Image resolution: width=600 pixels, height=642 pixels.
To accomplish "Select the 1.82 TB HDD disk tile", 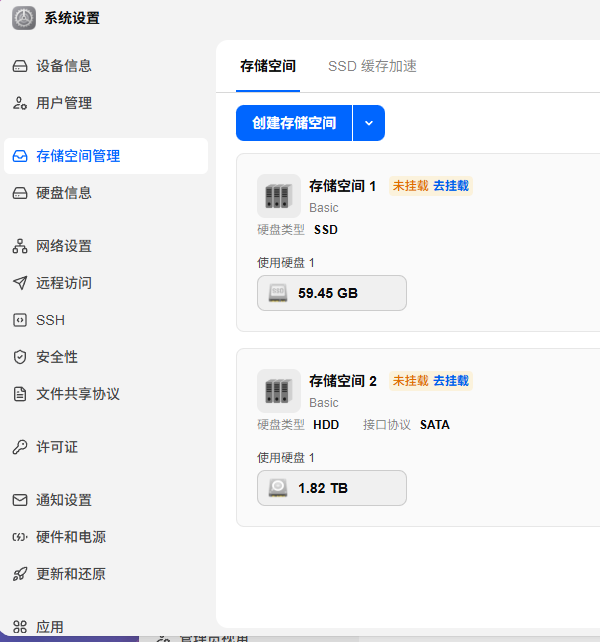I will point(332,488).
